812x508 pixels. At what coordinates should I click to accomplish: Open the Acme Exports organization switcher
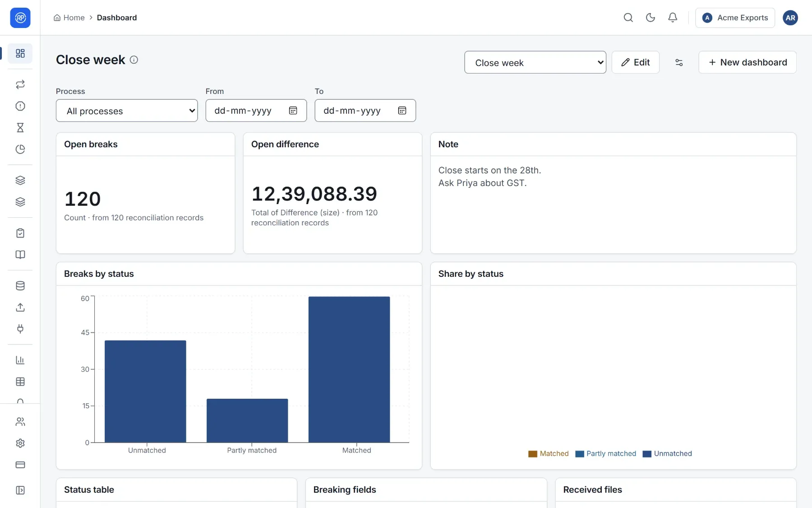point(735,18)
